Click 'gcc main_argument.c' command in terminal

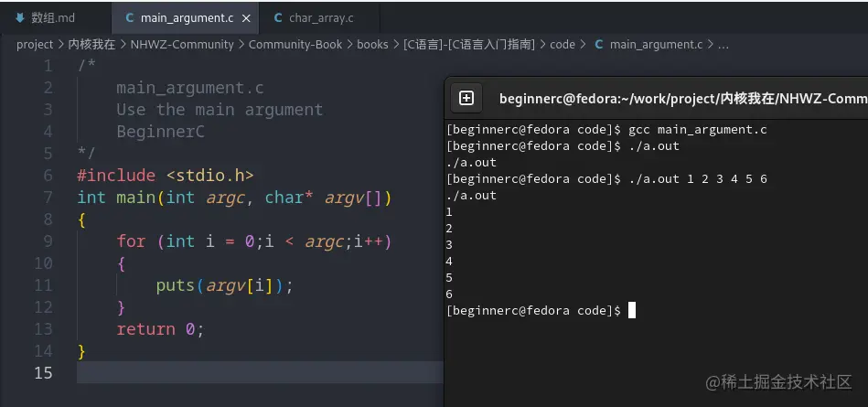pyautogui.click(x=698, y=130)
